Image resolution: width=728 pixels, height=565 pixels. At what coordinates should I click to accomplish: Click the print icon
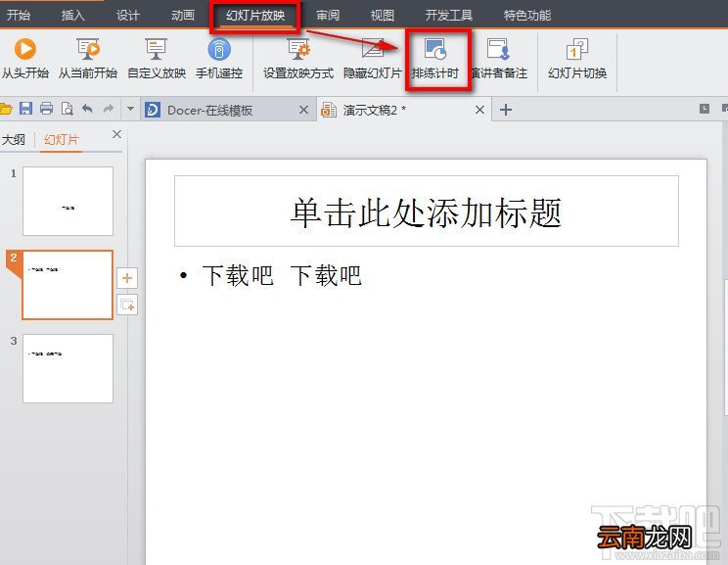tap(46, 109)
